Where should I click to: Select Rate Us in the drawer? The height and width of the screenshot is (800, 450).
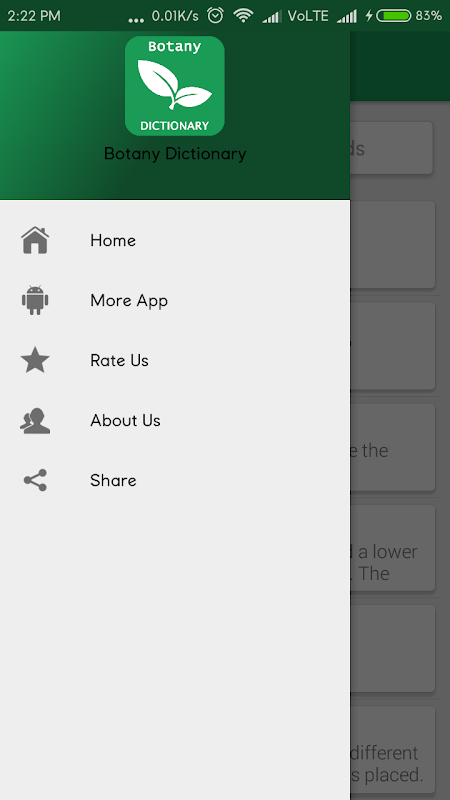pyautogui.click(x=175, y=360)
